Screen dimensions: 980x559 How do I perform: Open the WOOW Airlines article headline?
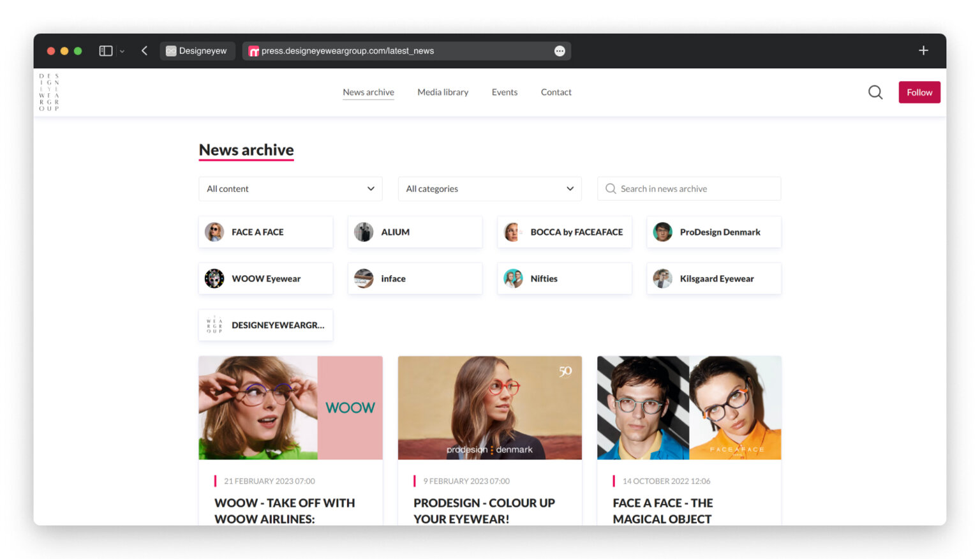coord(285,511)
